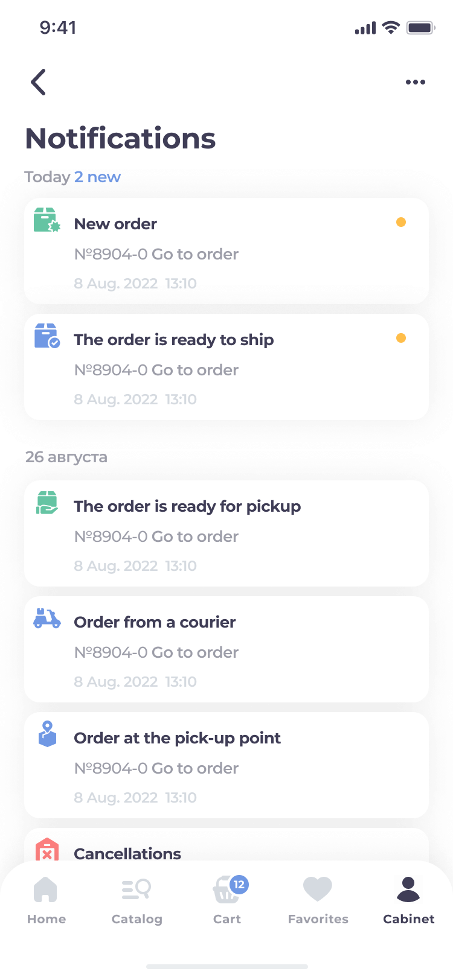The height and width of the screenshot is (980, 453).
Task: Select the Cabinet tab
Action: click(409, 900)
